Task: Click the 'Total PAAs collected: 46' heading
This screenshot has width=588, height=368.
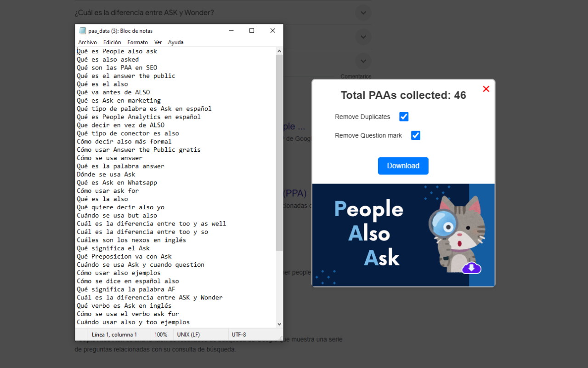Action: 403,95
